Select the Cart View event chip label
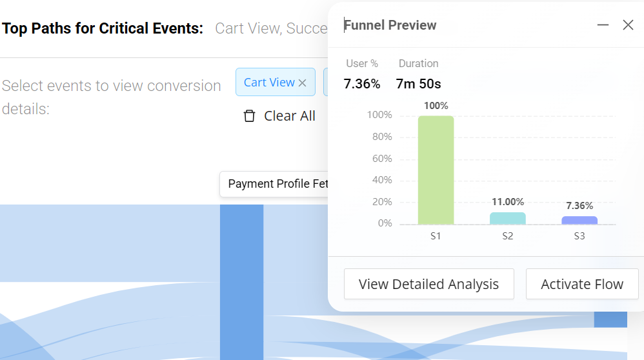This screenshot has height=360, width=644. (x=269, y=83)
